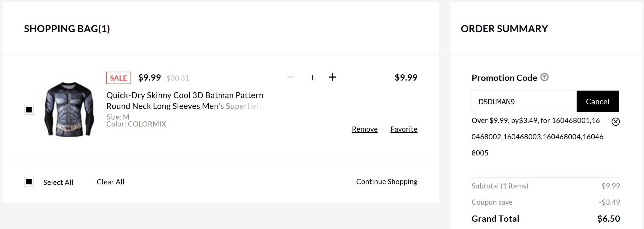The width and height of the screenshot is (644, 229).
Task: Remove the Batman shirt from the bag
Action: (x=365, y=129)
